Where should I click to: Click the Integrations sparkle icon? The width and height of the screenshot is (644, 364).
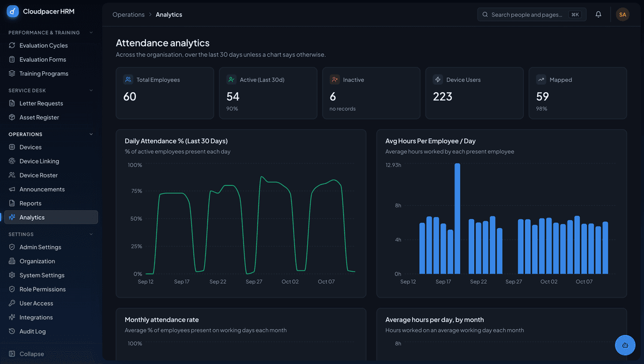point(12,317)
